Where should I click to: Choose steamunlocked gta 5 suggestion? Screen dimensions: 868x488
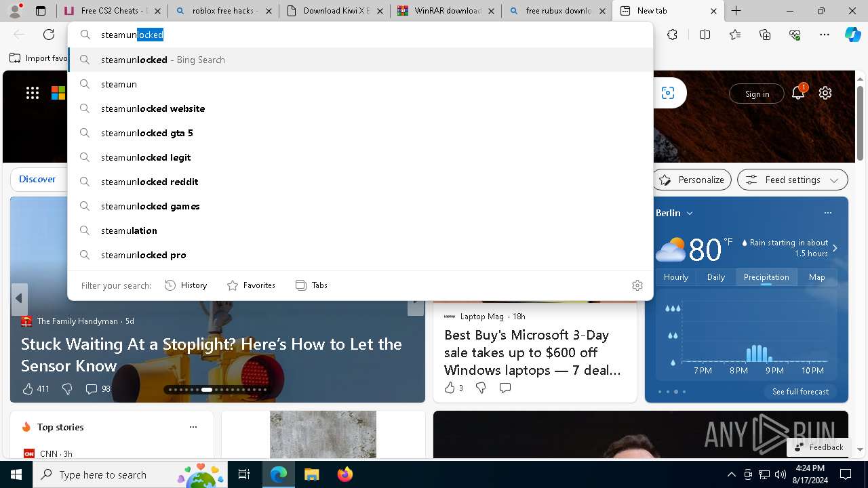point(361,133)
